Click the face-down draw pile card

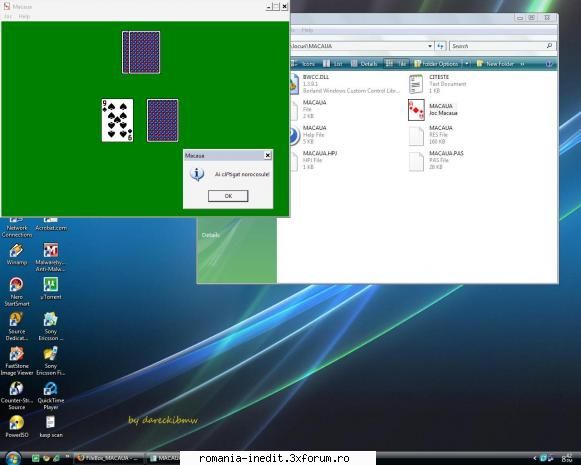coord(162,120)
